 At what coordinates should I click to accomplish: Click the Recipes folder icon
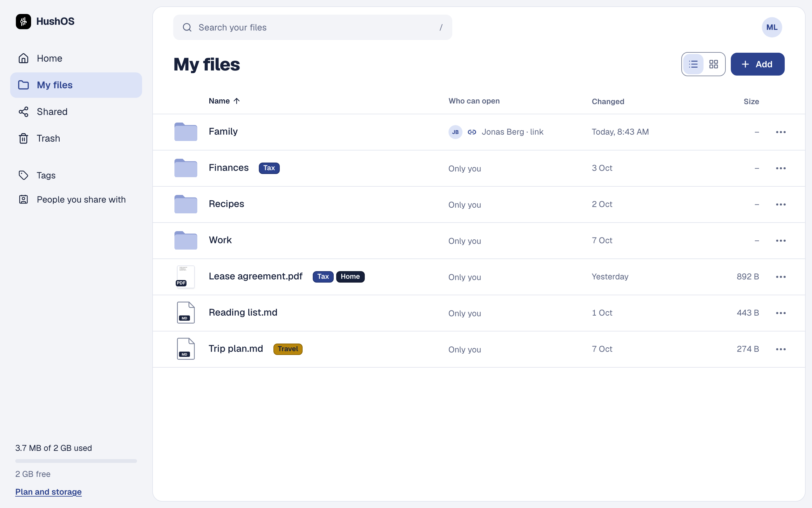coord(186,204)
